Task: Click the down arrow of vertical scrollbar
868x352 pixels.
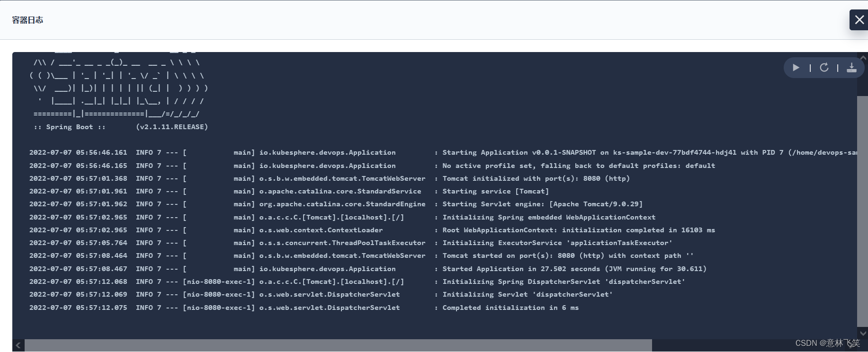Action: tap(862, 333)
